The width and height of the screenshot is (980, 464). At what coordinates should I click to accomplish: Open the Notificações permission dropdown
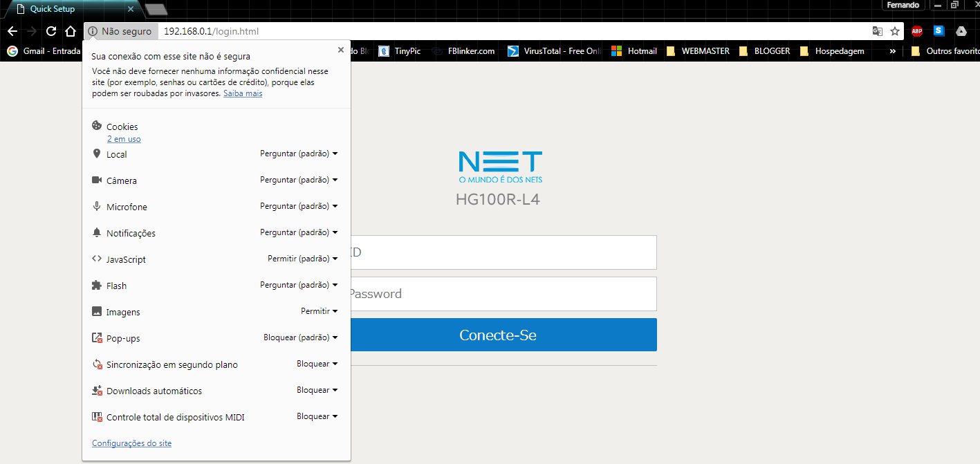299,232
